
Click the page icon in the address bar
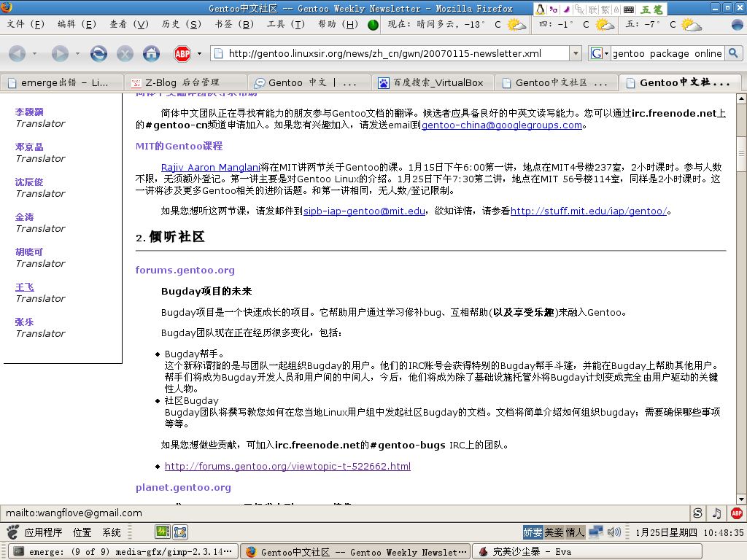[219, 53]
